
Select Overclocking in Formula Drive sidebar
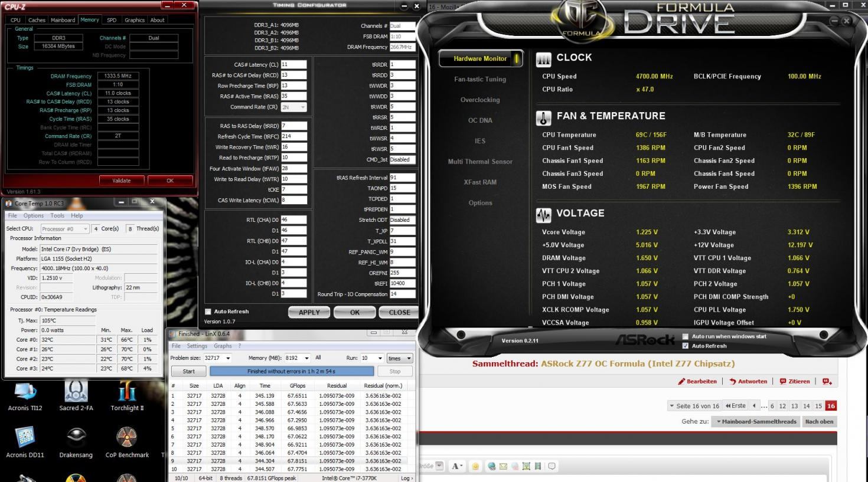click(480, 100)
